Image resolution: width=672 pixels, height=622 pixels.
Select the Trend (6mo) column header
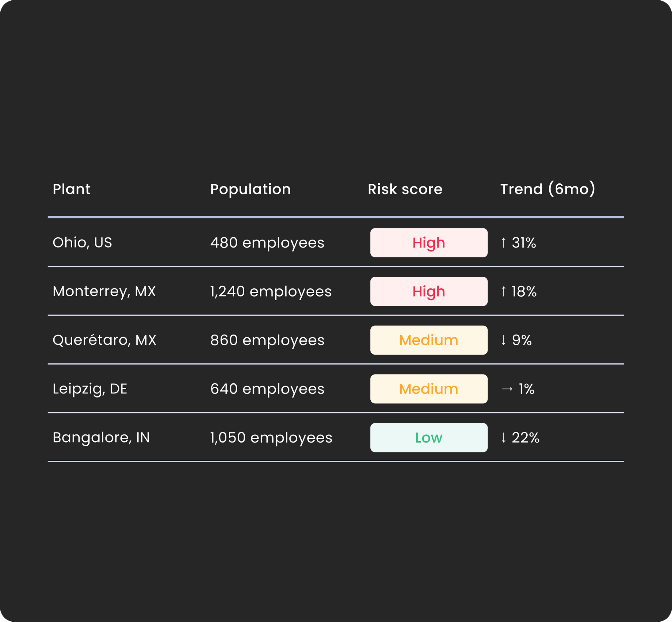pos(548,189)
